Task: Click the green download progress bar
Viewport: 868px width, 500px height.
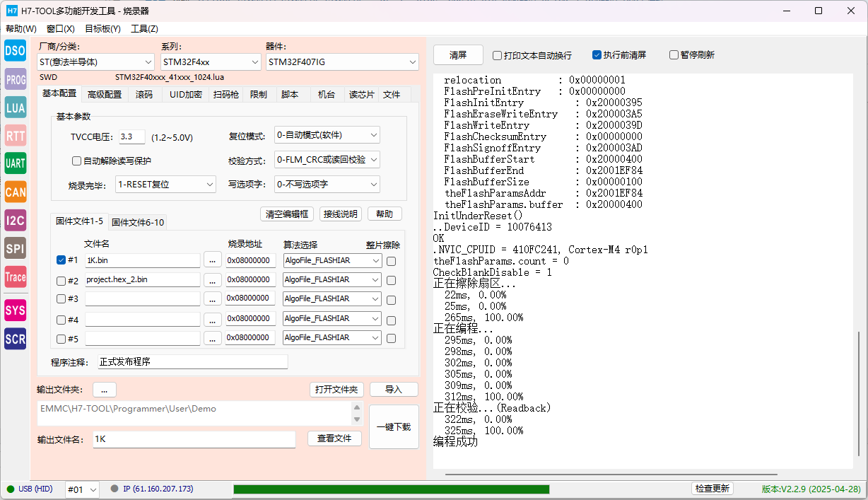Action: (391, 489)
